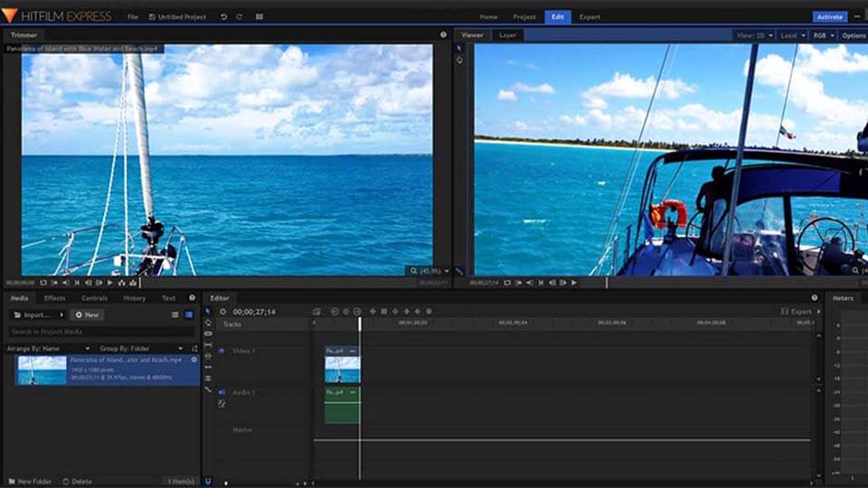This screenshot has height=488, width=868.
Task: Click the Search in Project Media field
Action: click(x=101, y=332)
